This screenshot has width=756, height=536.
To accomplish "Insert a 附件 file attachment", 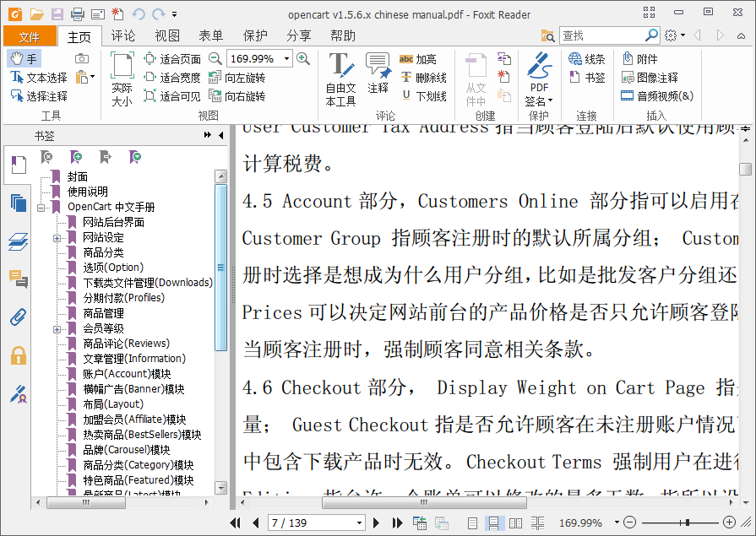I will (639, 59).
